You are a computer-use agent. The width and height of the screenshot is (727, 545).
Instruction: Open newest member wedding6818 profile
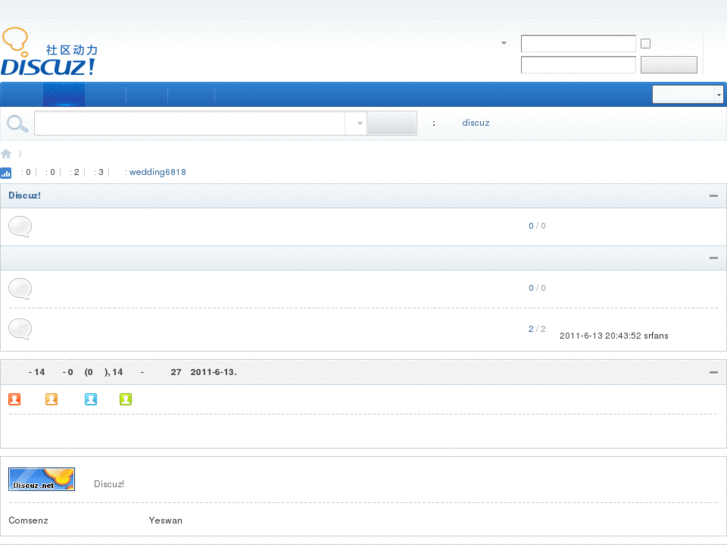pyautogui.click(x=158, y=172)
